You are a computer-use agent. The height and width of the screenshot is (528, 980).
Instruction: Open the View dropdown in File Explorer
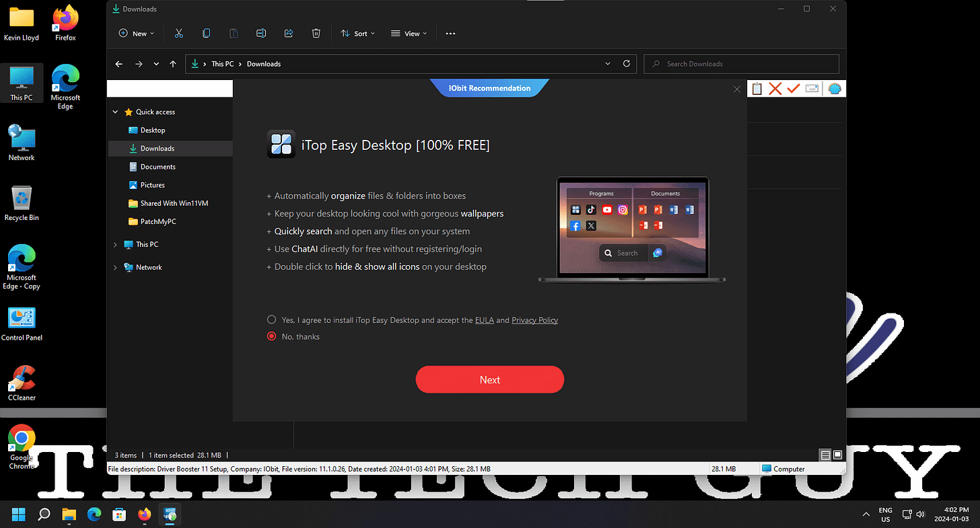[x=409, y=34]
